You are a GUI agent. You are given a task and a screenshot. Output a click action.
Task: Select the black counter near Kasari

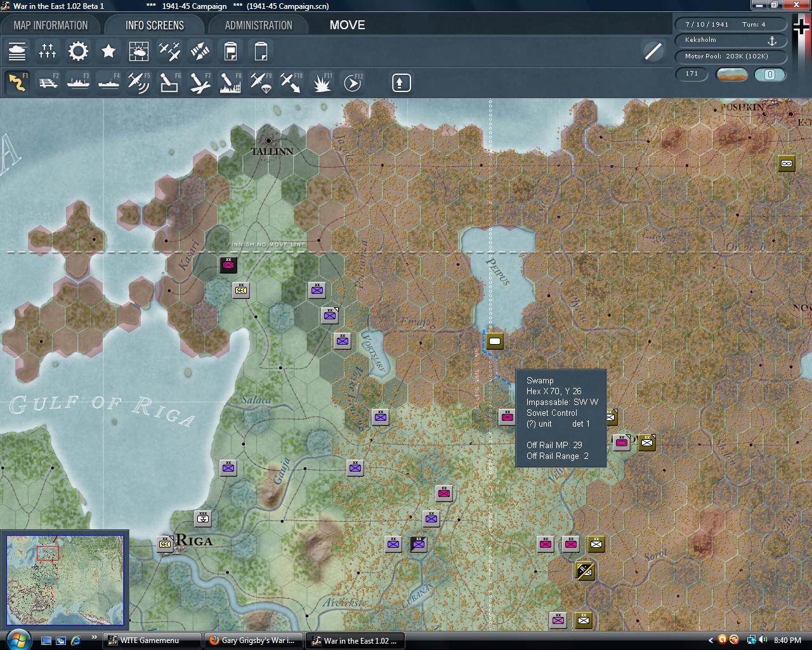(x=228, y=265)
